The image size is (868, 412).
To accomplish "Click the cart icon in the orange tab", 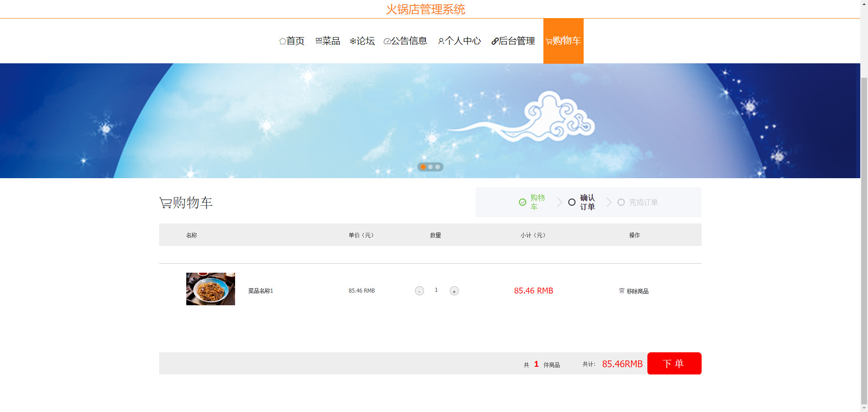I will [549, 42].
